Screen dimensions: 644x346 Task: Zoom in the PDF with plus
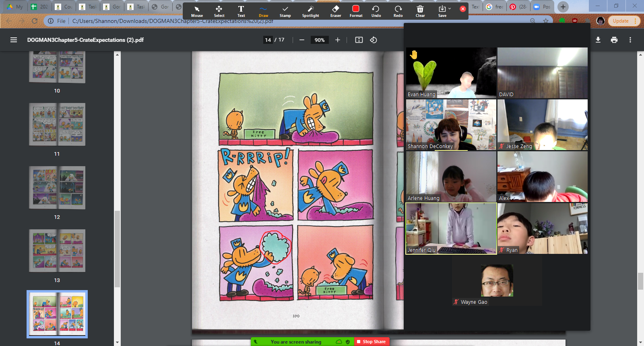(338, 40)
